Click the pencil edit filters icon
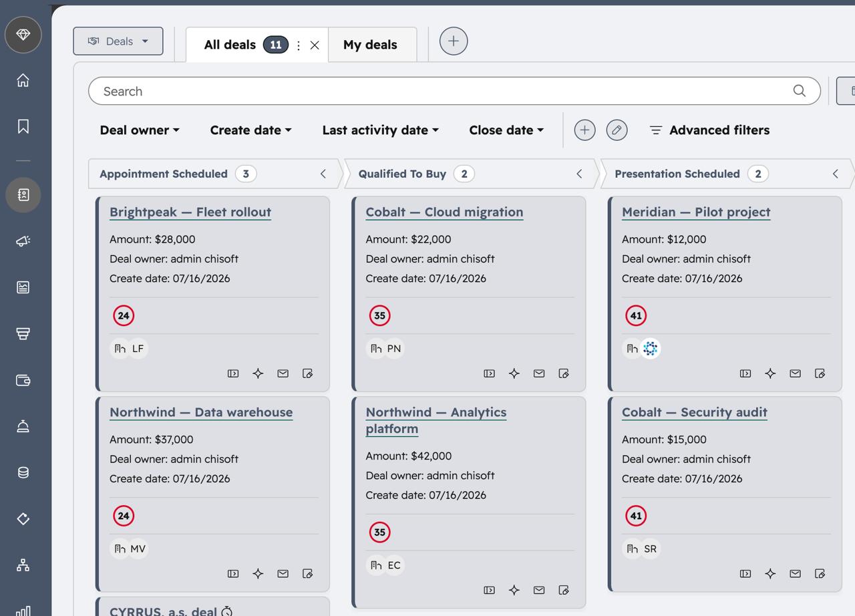 coord(617,130)
